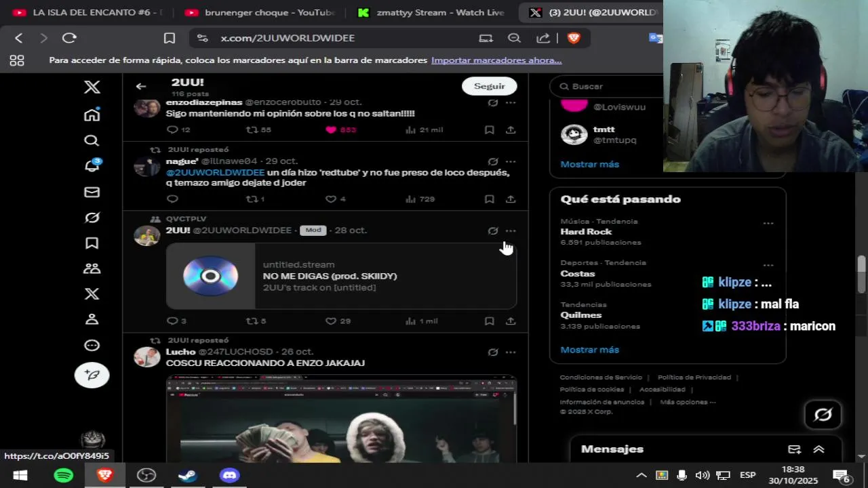The width and height of the screenshot is (868, 488).
Task: Open X home logo in sidebar
Action: point(92,87)
